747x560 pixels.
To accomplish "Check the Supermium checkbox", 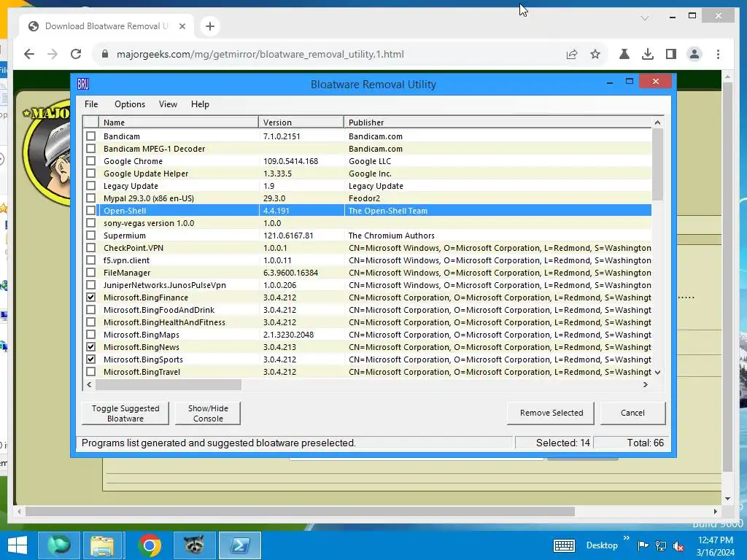I will [90, 236].
